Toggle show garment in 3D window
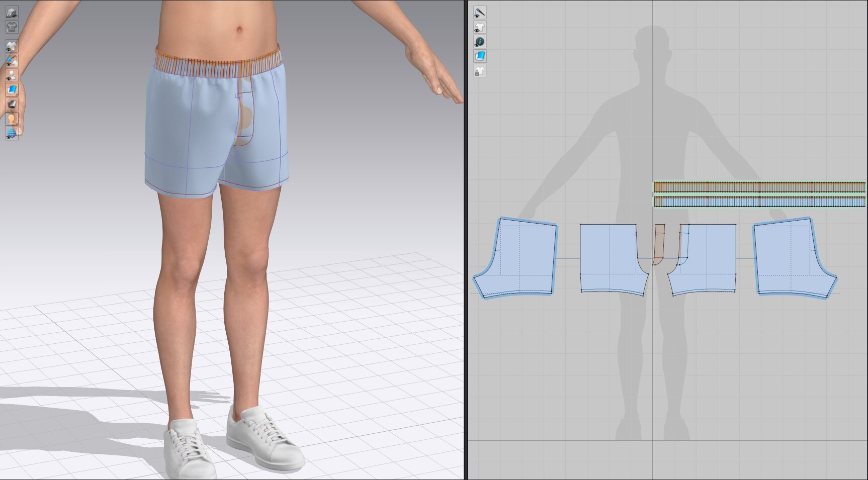The height and width of the screenshot is (480, 868). pyautogui.click(x=12, y=46)
